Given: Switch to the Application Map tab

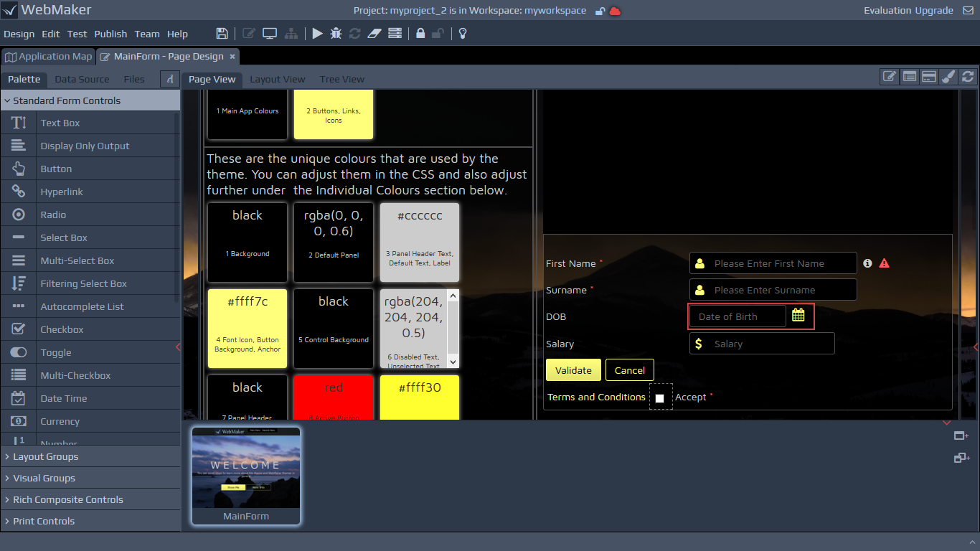Looking at the screenshot, I should [48, 57].
